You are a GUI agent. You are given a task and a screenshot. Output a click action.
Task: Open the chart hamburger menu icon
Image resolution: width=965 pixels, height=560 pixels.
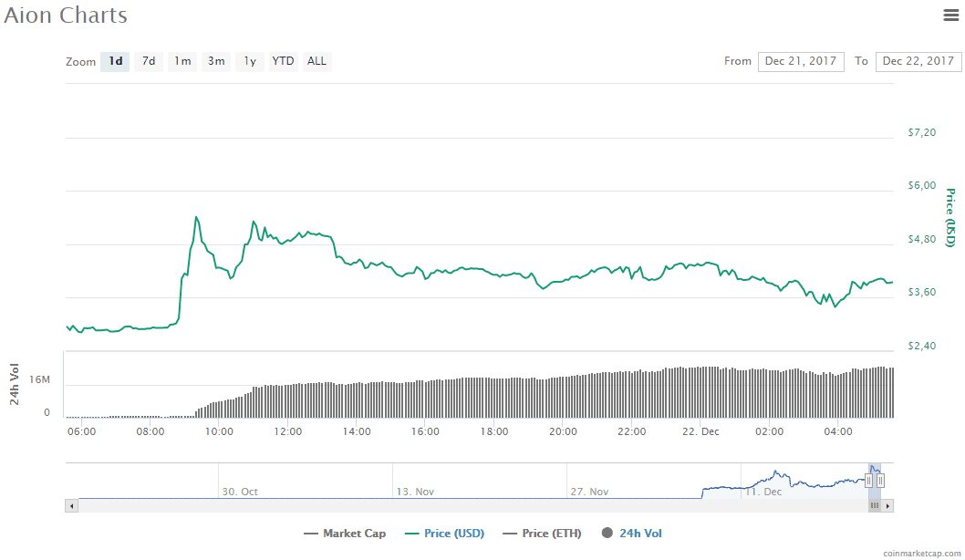pos(950,16)
